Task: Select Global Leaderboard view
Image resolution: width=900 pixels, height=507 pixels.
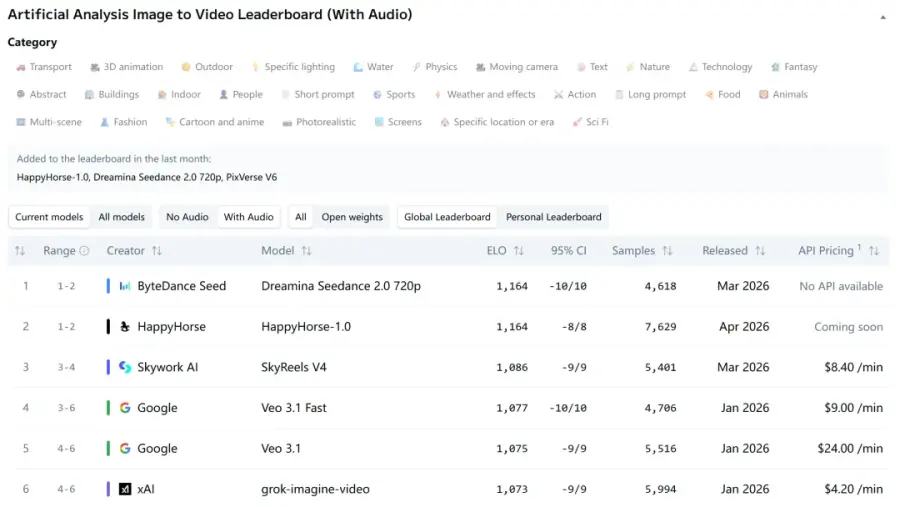Action: [447, 217]
